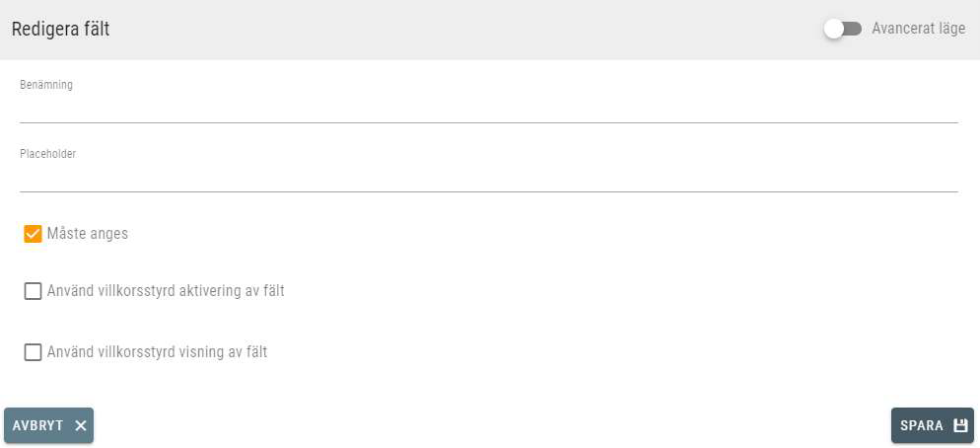This screenshot has height=448, width=980.
Task: Click the gray dialog header bar
Action: pyautogui.click(x=490, y=30)
